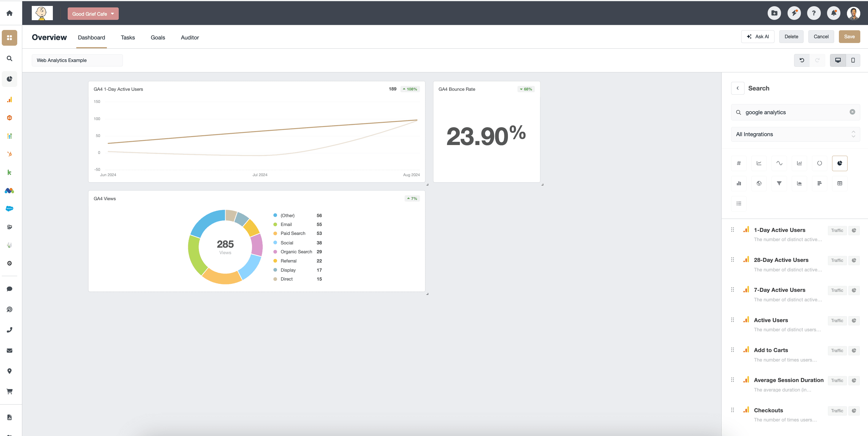Open the notifications bell icon
Image resolution: width=868 pixels, height=436 pixels.
coord(833,13)
